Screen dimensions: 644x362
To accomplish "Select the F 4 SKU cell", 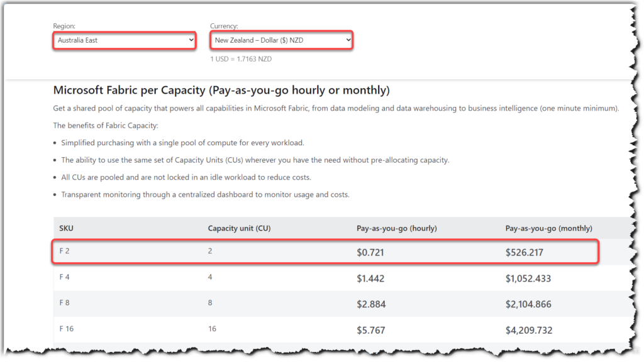I will (65, 277).
